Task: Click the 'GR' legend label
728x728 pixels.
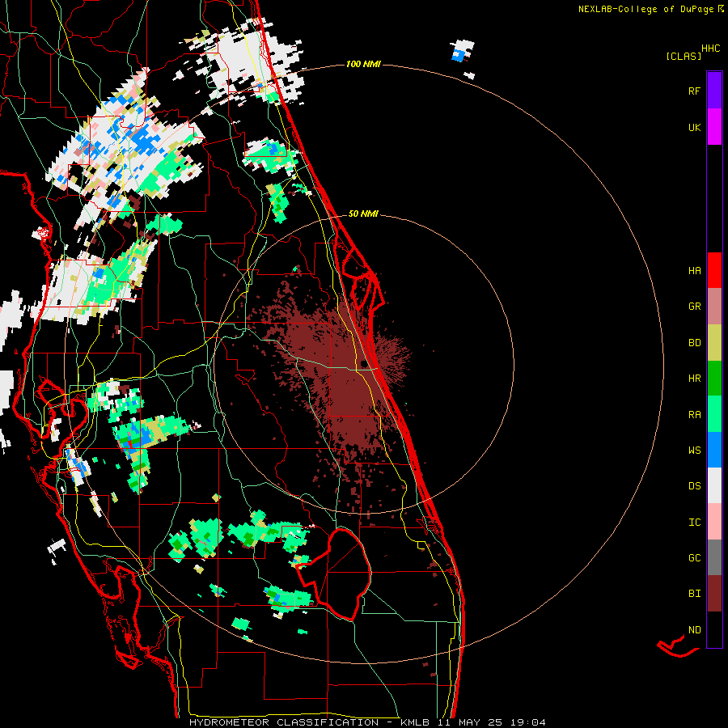Action: coord(694,307)
